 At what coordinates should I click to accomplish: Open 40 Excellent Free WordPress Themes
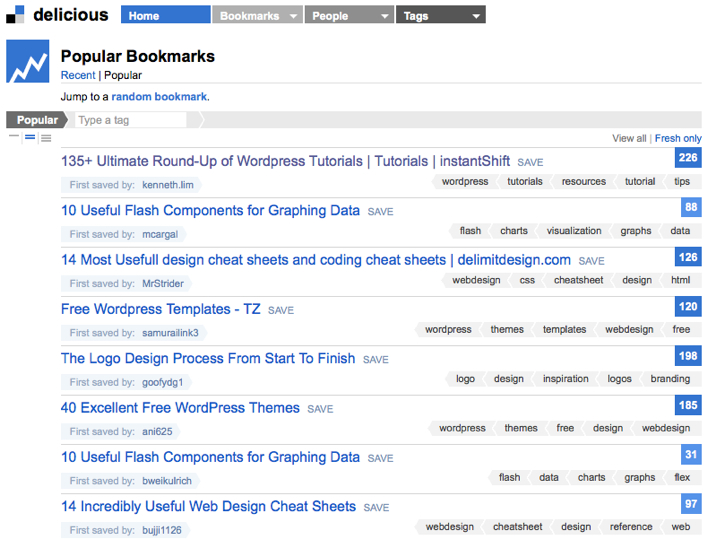180,408
